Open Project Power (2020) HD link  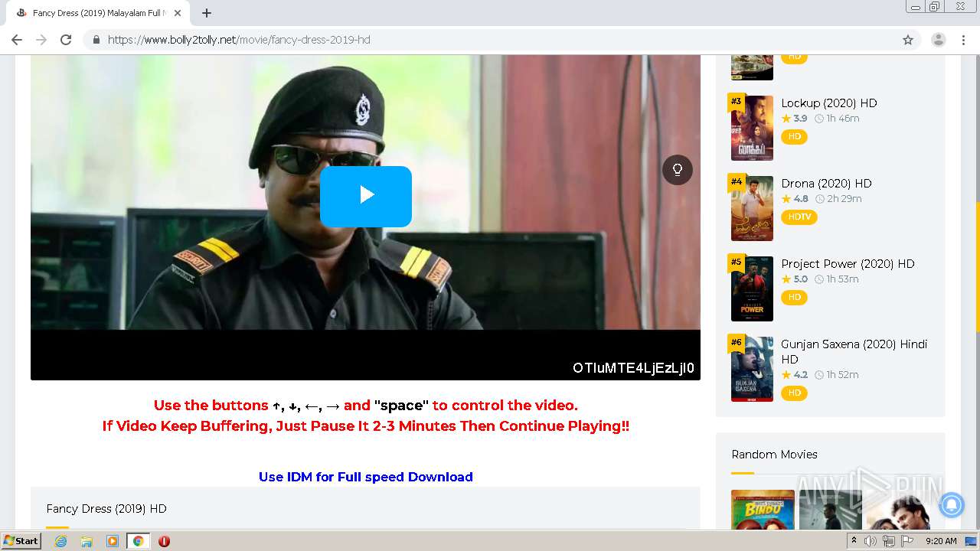point(848,263)
